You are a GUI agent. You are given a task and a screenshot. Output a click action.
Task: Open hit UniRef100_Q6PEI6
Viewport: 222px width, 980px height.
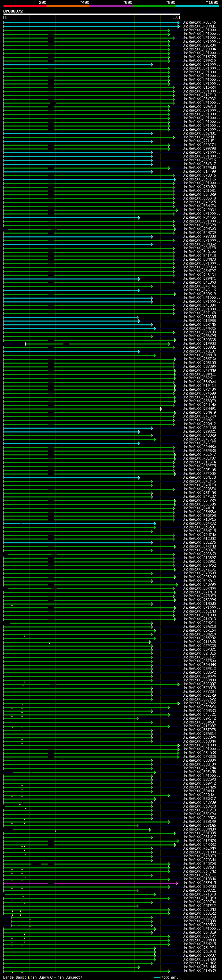[199, 160]
